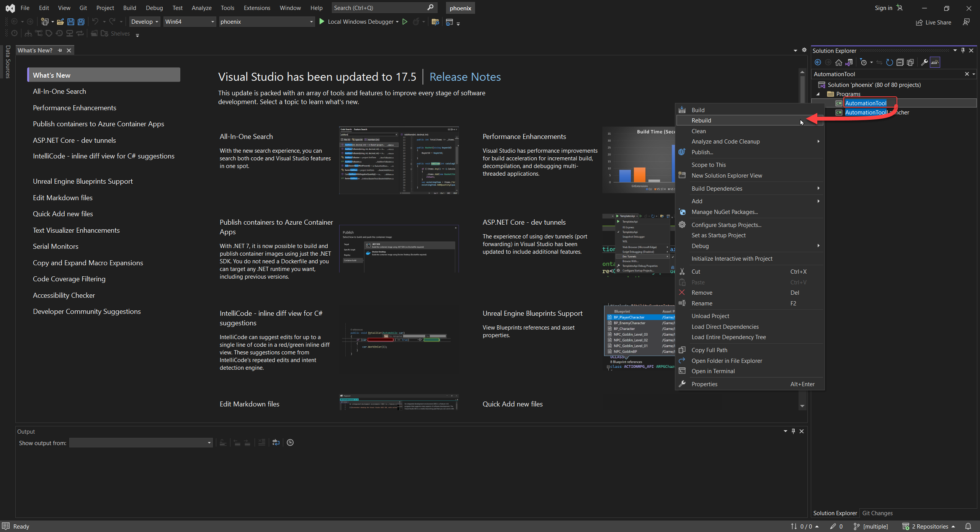
Task: Switch to the Git Changes tab
Action: point(877,513)
